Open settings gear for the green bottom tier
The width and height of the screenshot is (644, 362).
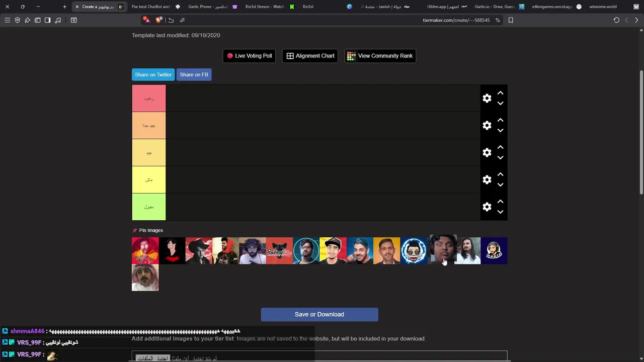[487, 207]
